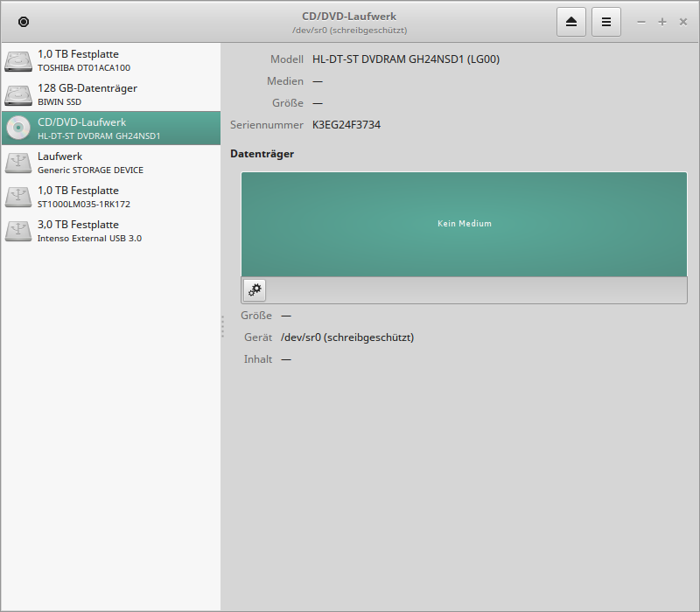Image resolution: width=700 pixels, height=612 pixels.
Task: Open the gear volume options button
Action: 255,290
